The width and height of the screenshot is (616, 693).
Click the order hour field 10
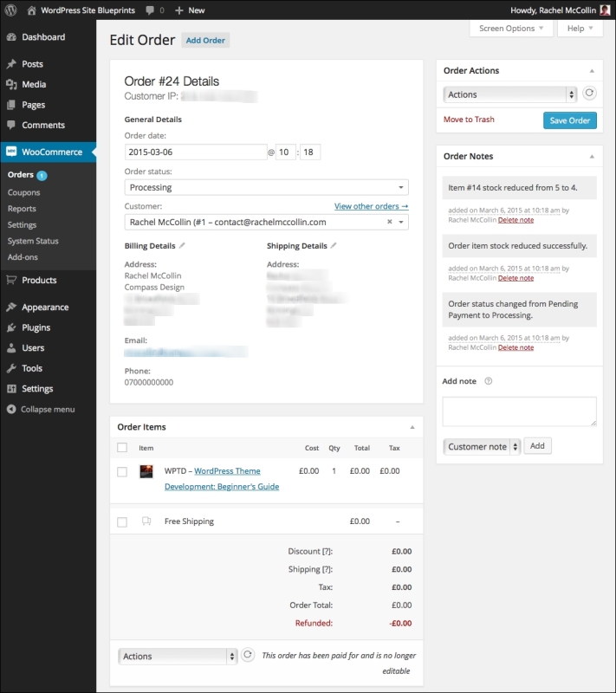click(x=285, y=152)
